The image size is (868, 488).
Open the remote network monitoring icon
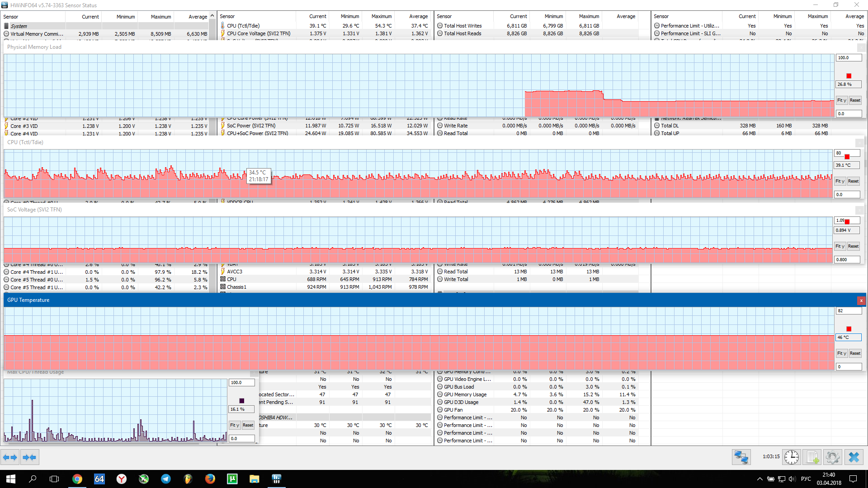pos(741,457)
